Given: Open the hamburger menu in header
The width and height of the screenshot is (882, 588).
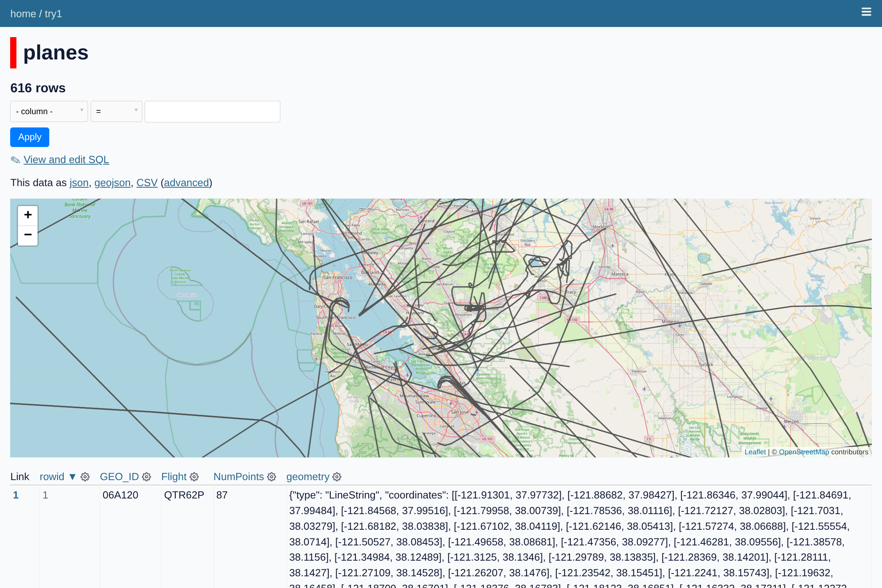Looking at the screenshot, I should tap(866, 12).
